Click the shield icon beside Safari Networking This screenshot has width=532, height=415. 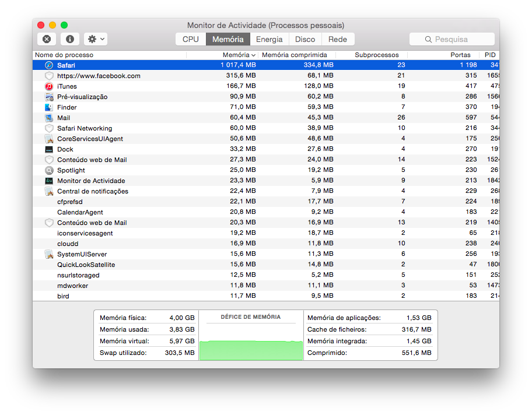click(x=49, y=128)
